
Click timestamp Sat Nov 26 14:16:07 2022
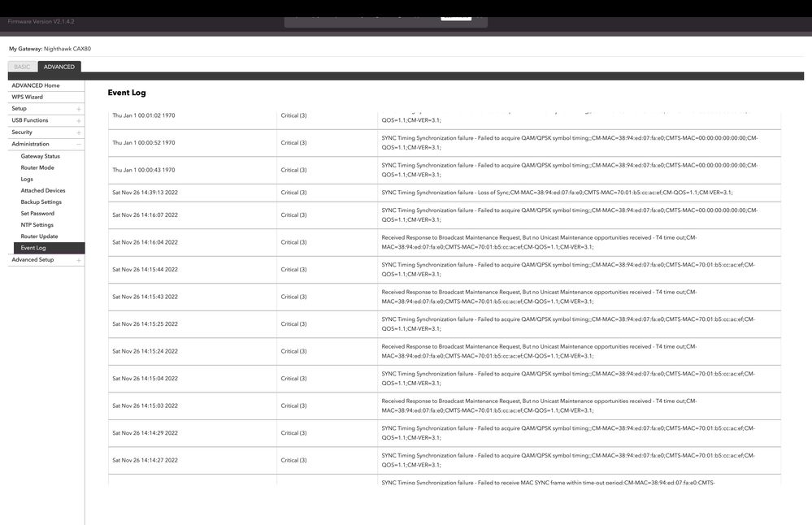(x=145, y=215)
